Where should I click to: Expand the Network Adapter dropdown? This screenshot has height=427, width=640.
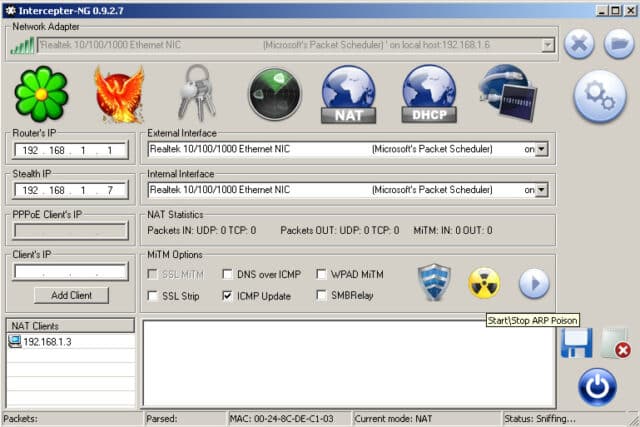pos(548,45)
